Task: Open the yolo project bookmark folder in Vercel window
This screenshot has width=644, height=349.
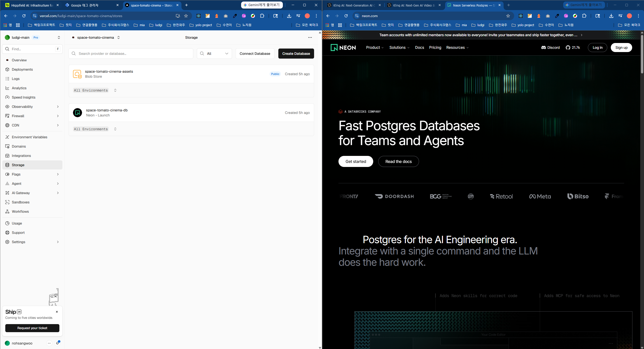Action: (x=201, y=25)
